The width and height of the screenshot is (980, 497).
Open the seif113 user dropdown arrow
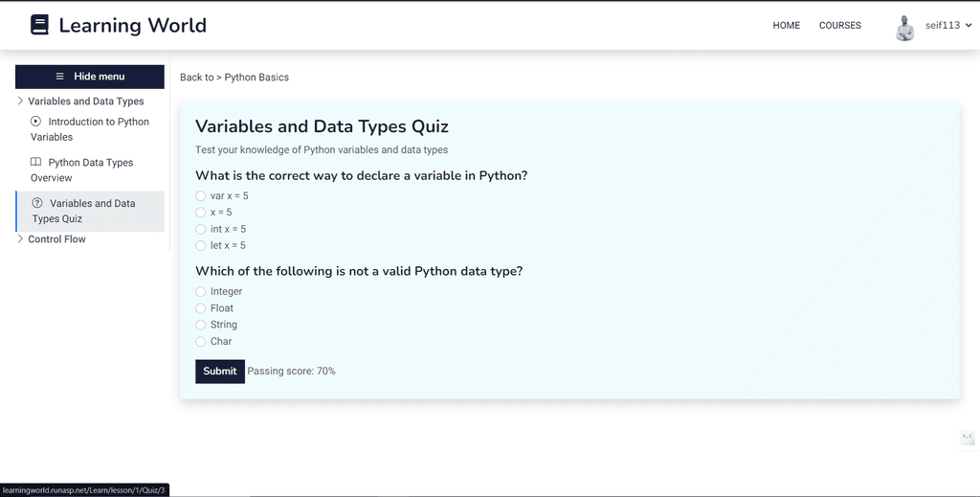969,26
